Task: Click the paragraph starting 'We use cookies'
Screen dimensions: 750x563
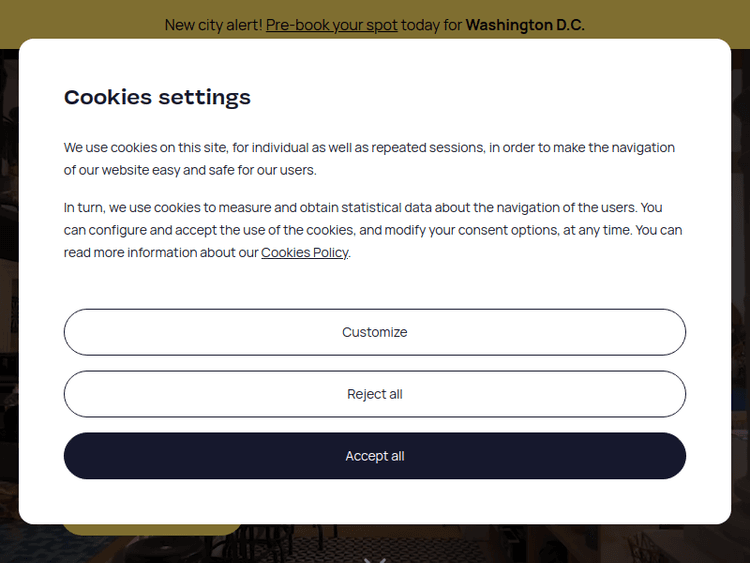Action: point(369,158)
